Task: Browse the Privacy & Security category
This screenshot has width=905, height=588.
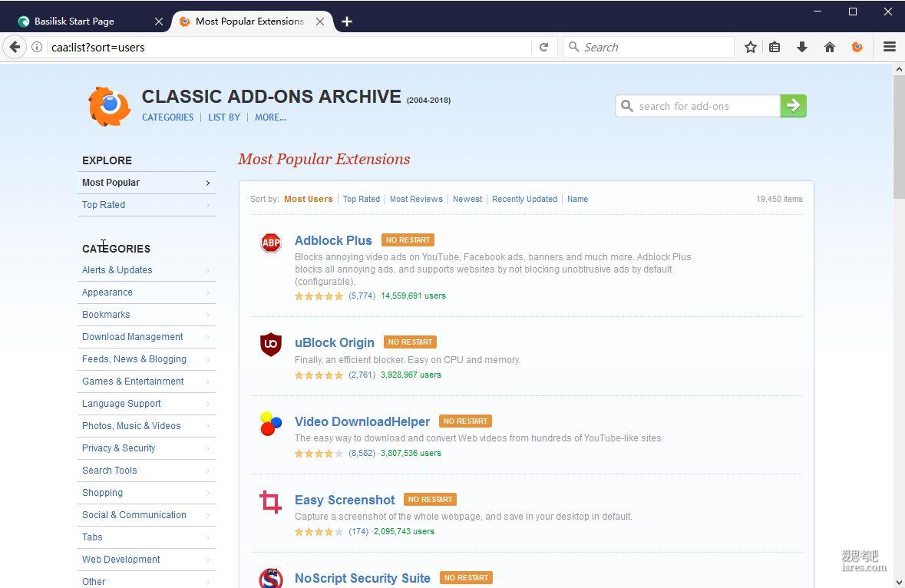Action: pos(147,448)
